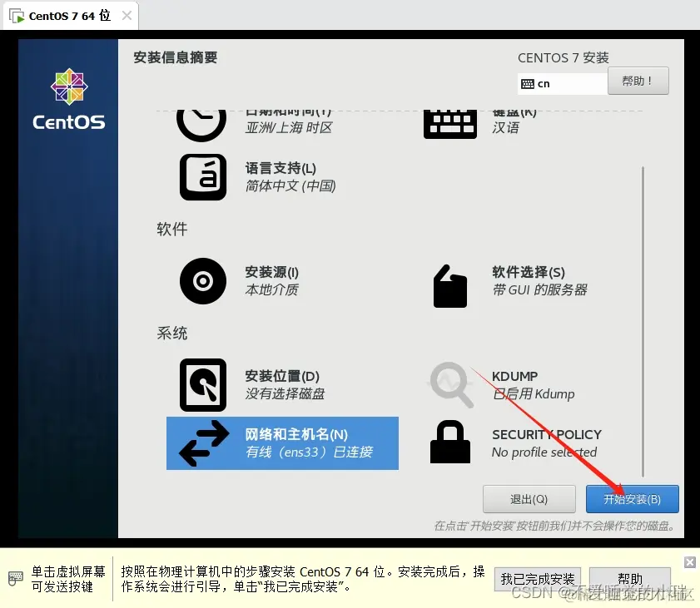Open the keyboard layout icon

click(x=450, y=124)
